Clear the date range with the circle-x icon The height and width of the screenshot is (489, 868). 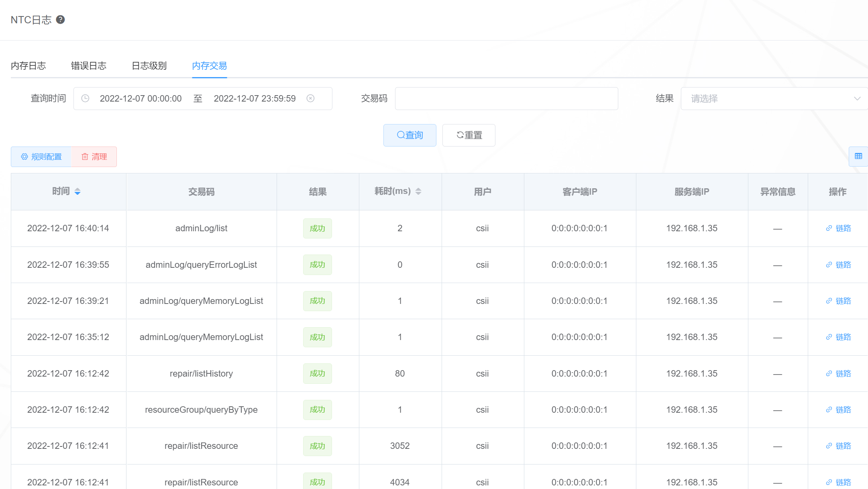point(310,98)
